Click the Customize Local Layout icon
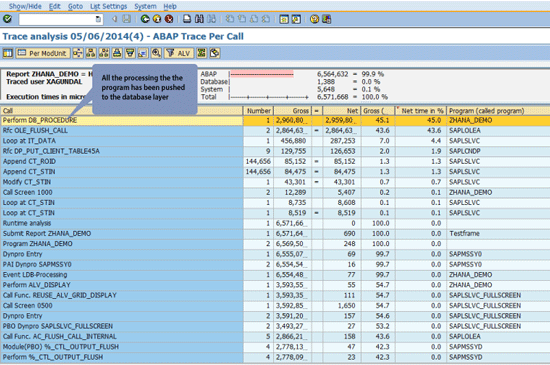Viewport: 550px width, 365px height. tap(326, 19)
